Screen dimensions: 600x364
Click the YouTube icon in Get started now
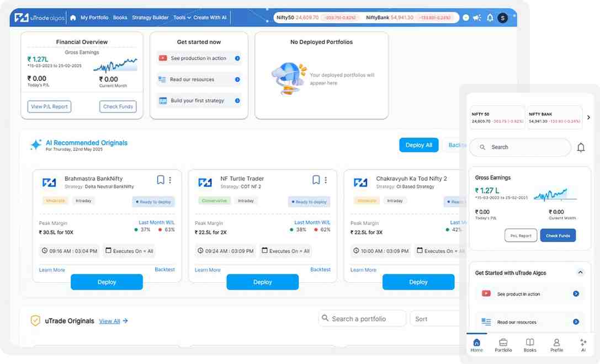click(163, 58)
